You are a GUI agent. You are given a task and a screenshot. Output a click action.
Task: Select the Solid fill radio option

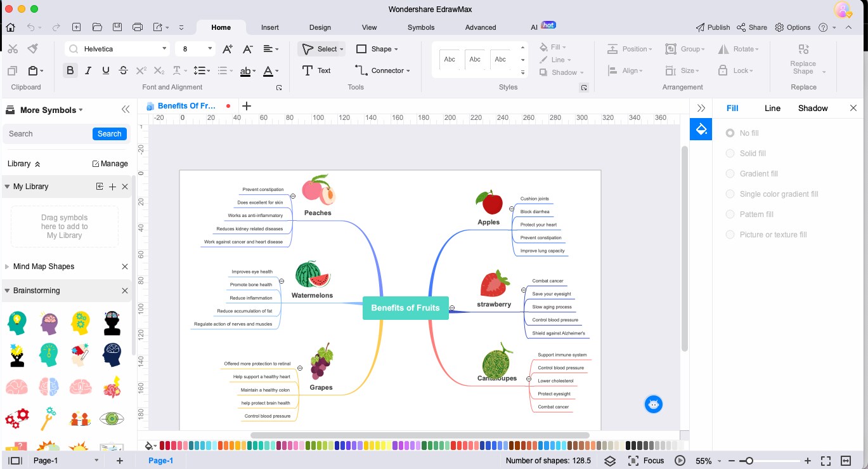[730, 154]
